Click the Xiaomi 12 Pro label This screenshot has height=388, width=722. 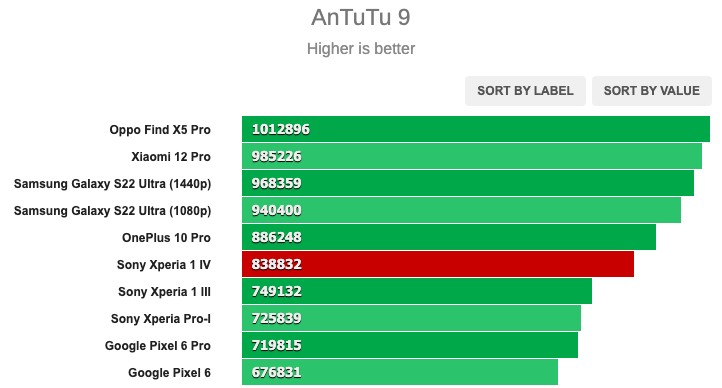pyautogui.click(x=171, y=157)
